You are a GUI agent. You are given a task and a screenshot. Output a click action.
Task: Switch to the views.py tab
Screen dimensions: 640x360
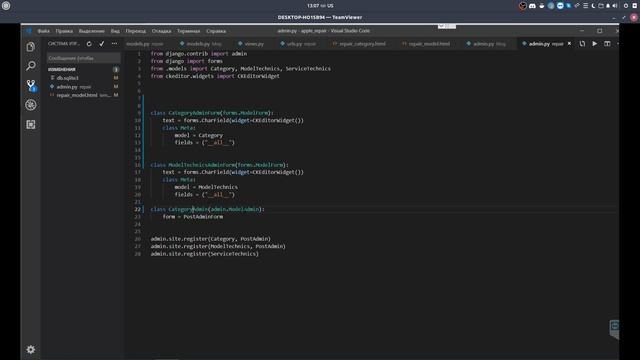click(x=253, y=44)
